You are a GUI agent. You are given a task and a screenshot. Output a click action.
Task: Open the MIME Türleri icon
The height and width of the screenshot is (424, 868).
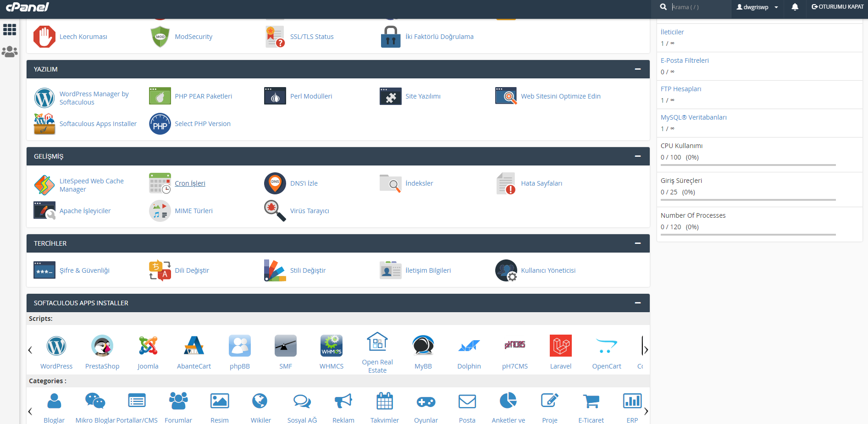160,211
